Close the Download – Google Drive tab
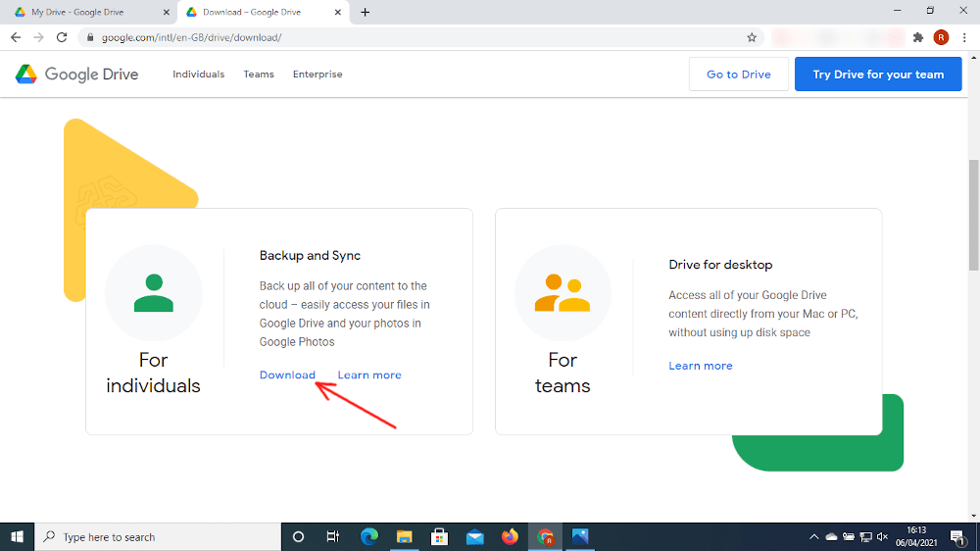 337,12
